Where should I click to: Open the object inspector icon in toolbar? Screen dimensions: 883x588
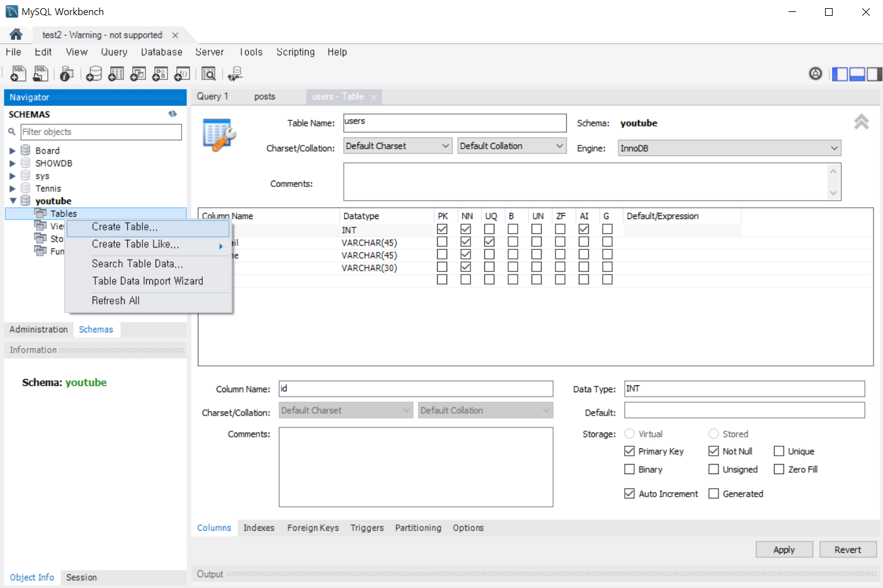click(67, 74)
